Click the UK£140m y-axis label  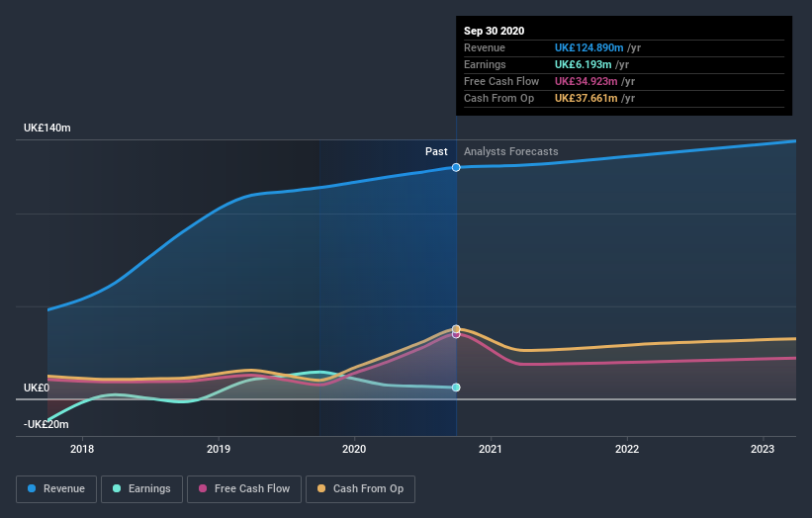(47, 128)
